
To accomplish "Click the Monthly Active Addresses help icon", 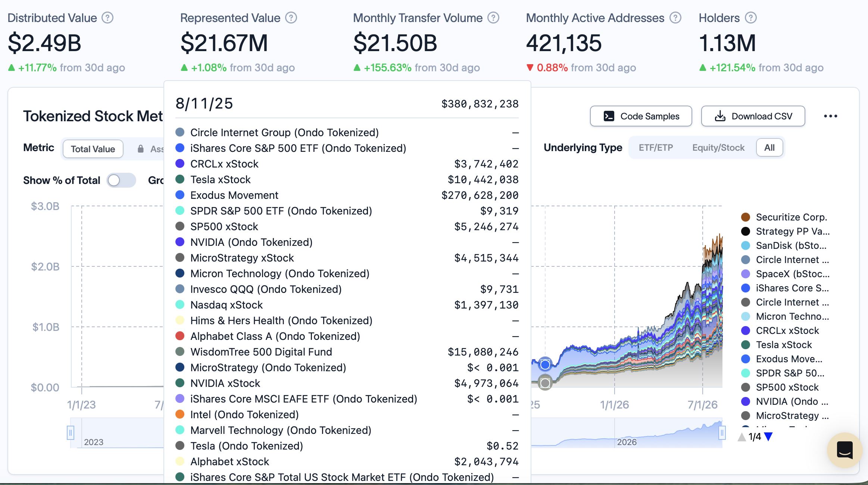I will (675, 18).
